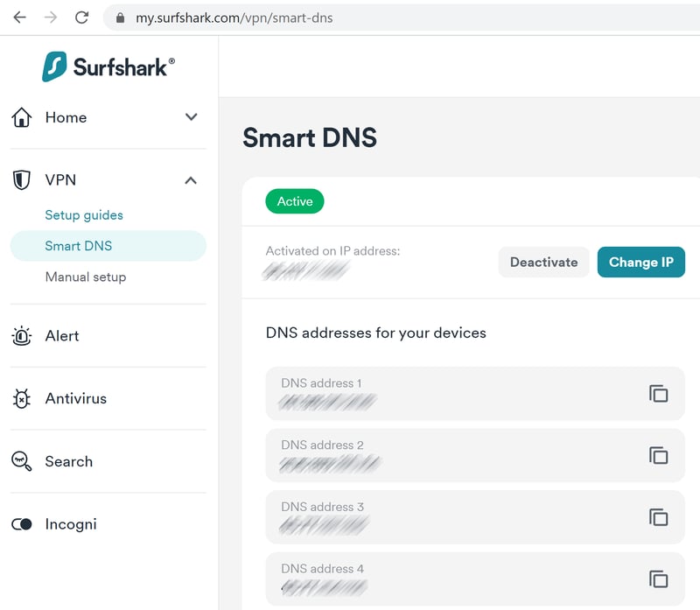Click the 'Smart DNS' page title
Screen dimensions: 700x610
(310, 137)
